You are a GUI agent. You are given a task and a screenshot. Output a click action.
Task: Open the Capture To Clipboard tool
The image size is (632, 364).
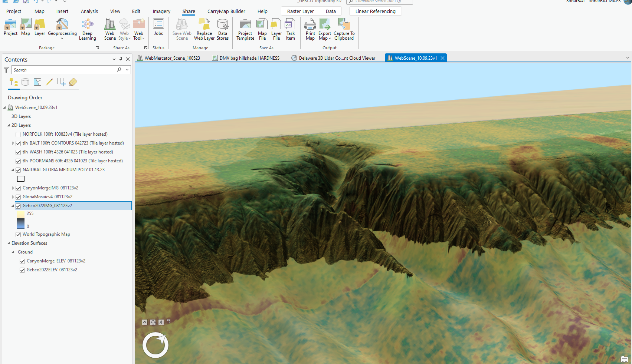point(344,29)
